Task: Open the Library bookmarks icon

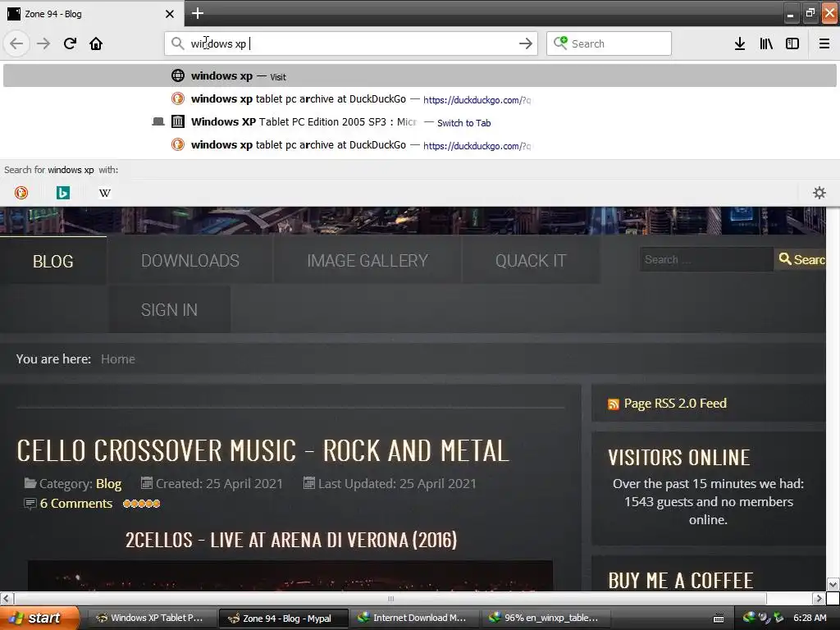Action: tap(766, 43)
